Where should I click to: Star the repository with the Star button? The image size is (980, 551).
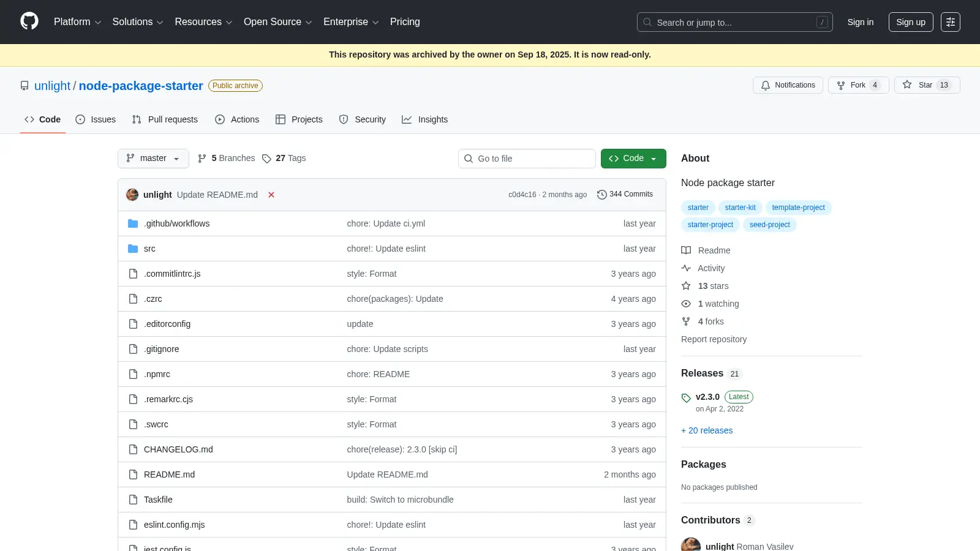[927, 85]
